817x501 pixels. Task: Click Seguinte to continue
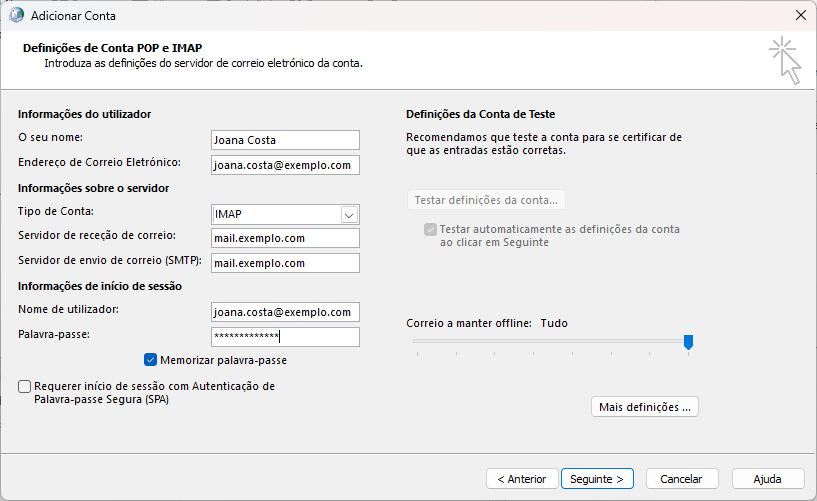point(597,479)
